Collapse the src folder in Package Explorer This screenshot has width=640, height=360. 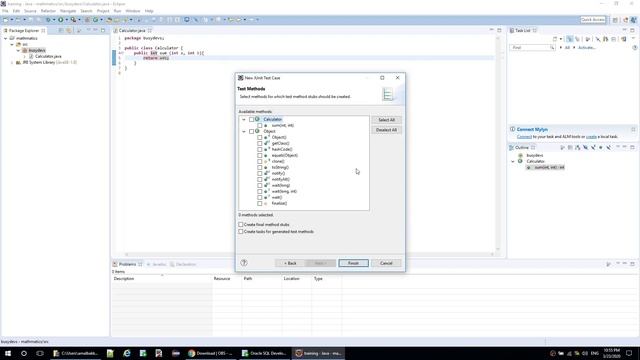click(x=12, y=44)
